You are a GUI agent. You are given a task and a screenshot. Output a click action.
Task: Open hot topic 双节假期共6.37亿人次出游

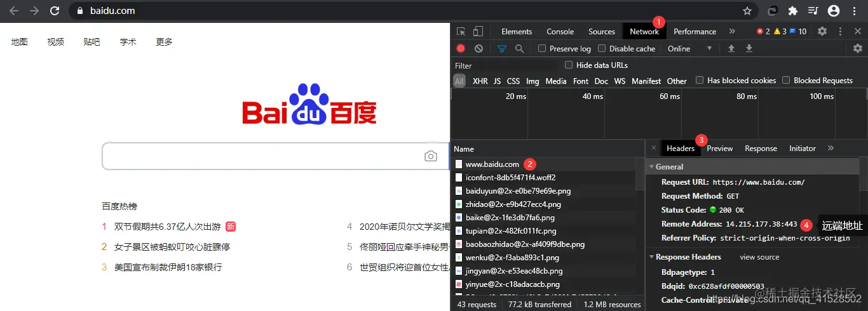pyautogui.click(x=167, y=226)
